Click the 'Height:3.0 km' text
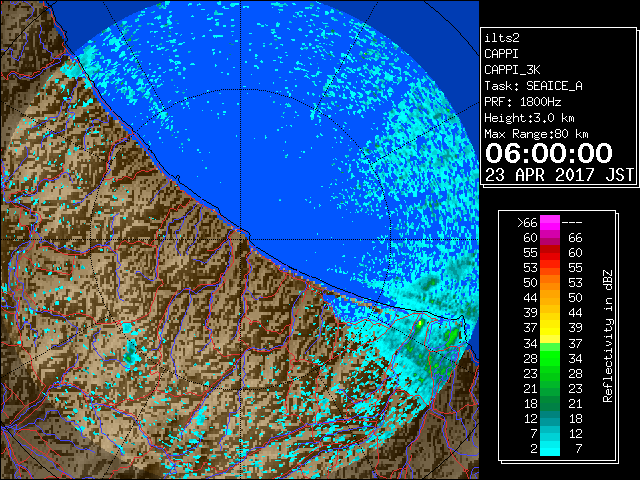640x480 pixels. pyautogui.click(x=529, y=118)
